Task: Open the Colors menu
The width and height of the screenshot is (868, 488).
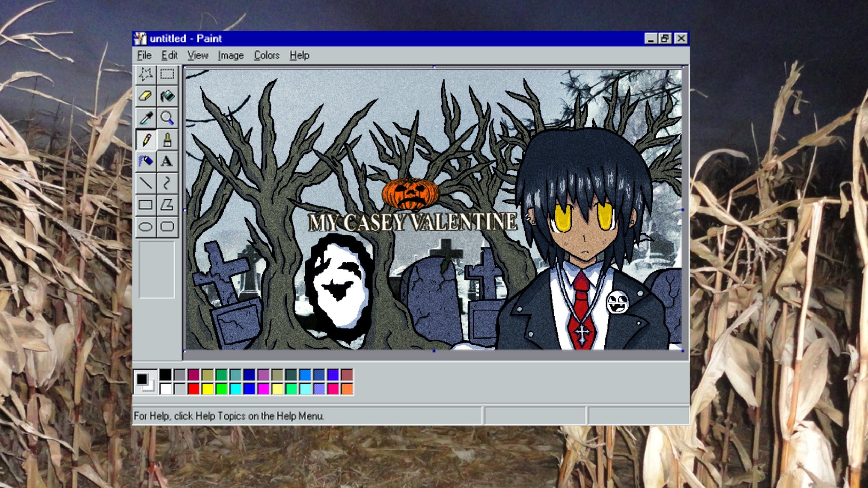Action: tap(267, 55)
